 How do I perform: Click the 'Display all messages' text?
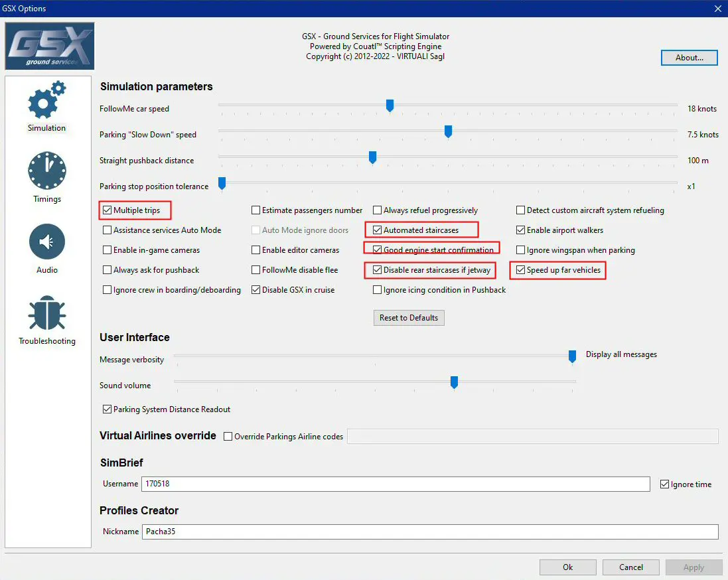point(621,355)
